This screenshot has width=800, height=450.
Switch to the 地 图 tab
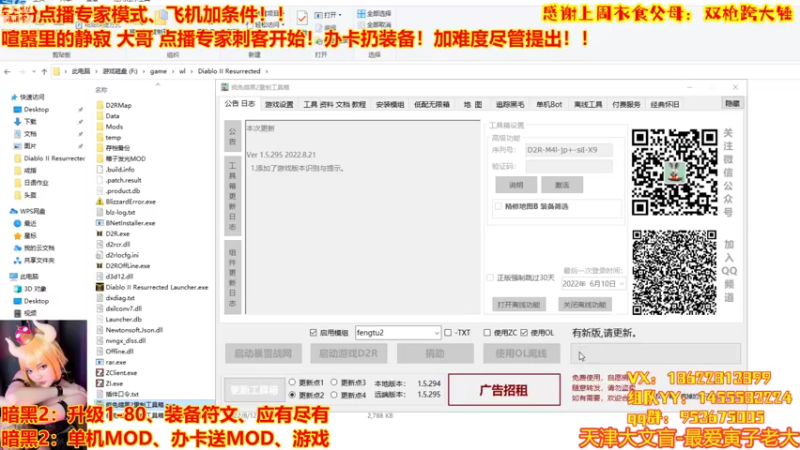473,105
